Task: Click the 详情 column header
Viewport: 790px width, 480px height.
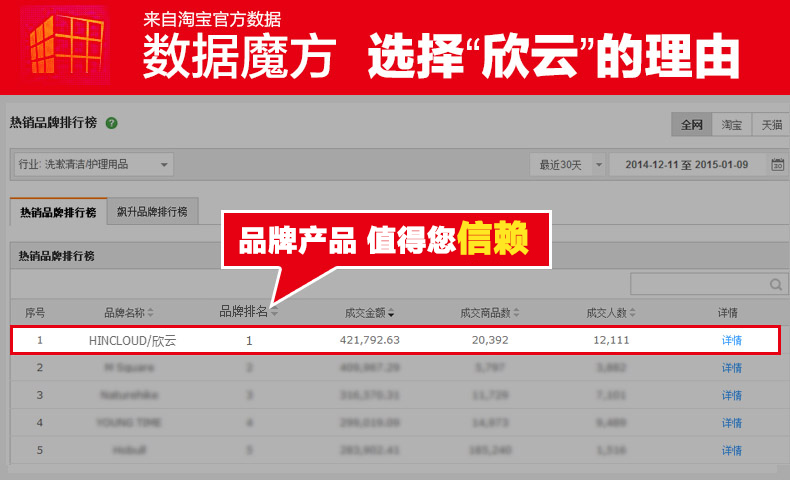Action: (x=728, y=313)
